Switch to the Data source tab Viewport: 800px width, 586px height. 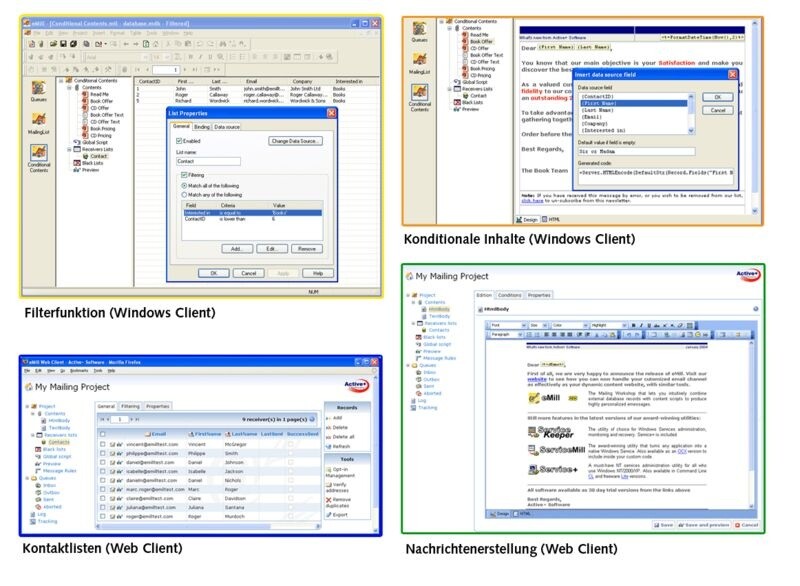(x=227, y=127)
